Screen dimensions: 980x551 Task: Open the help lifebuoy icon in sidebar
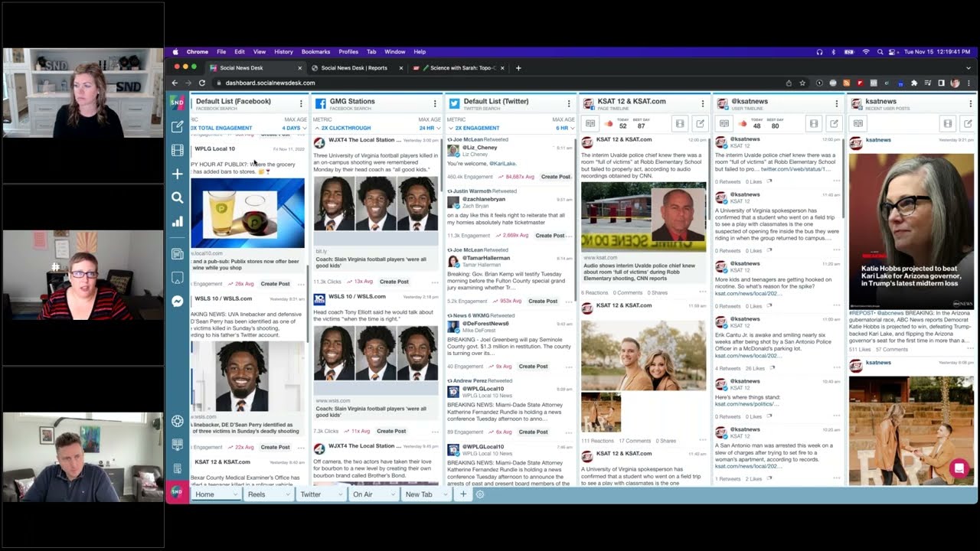(177, 421)
